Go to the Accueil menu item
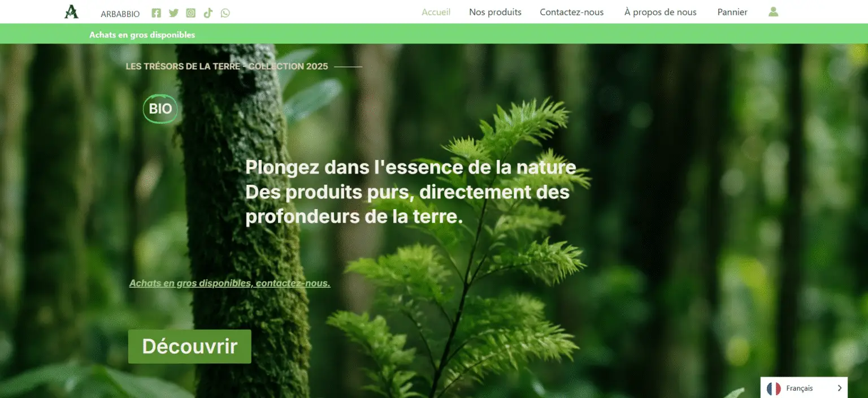The width and height of the screenshot is (868, 398). [x=436, y=12]
